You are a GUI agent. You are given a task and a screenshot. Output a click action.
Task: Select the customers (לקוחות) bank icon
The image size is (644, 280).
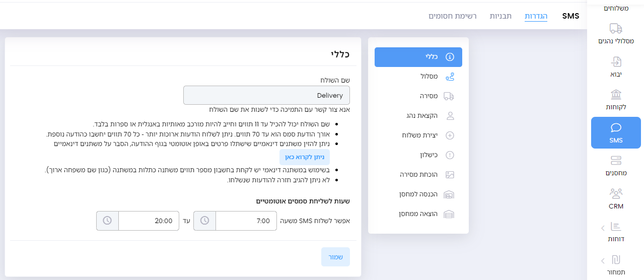[x=616, y=95]
